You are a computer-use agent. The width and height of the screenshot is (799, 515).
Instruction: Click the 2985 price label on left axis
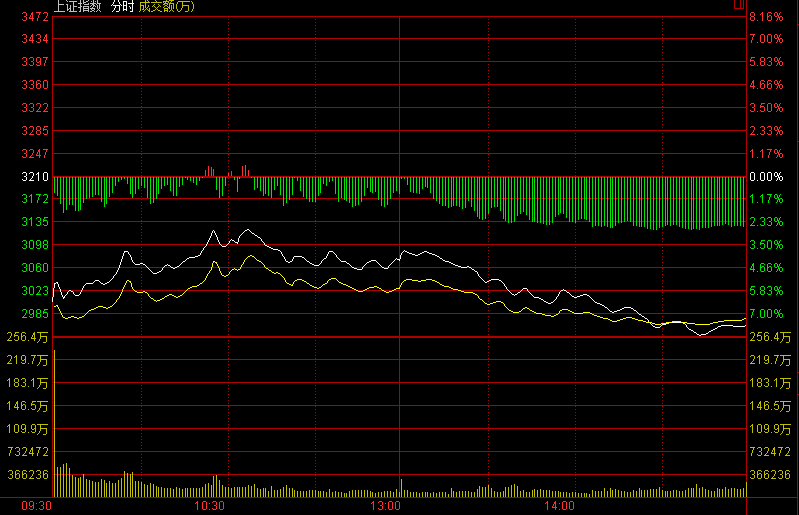(x=36, y=313)
